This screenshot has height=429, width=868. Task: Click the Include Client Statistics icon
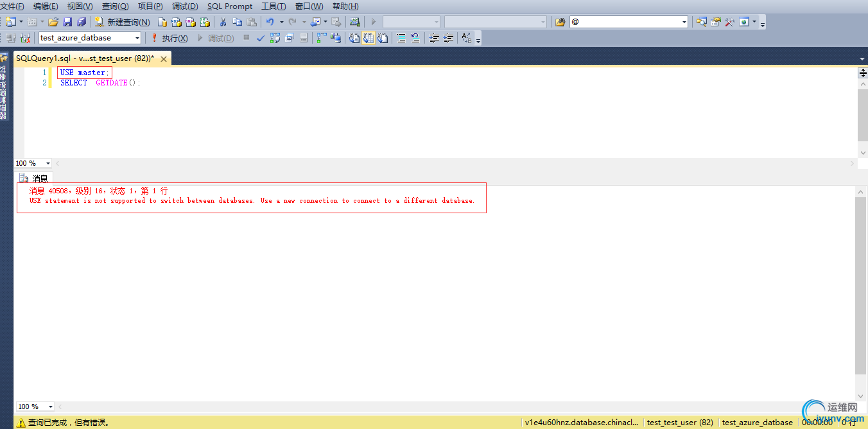click(336, 38)
